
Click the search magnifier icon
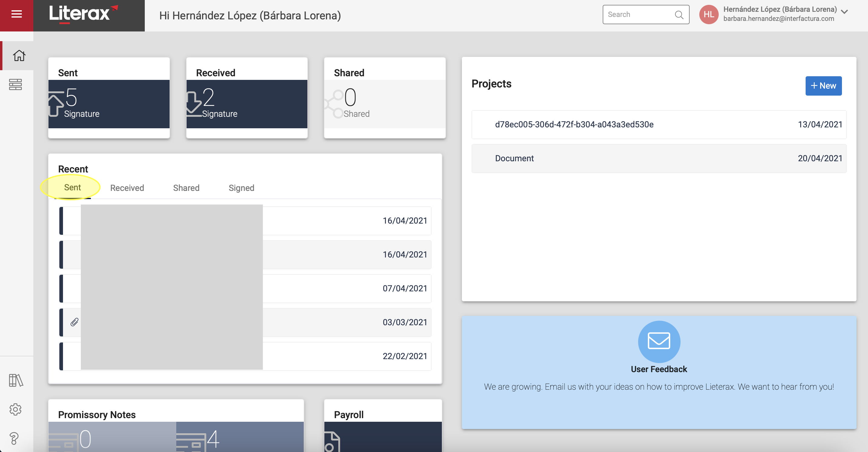tap(679, 15)
